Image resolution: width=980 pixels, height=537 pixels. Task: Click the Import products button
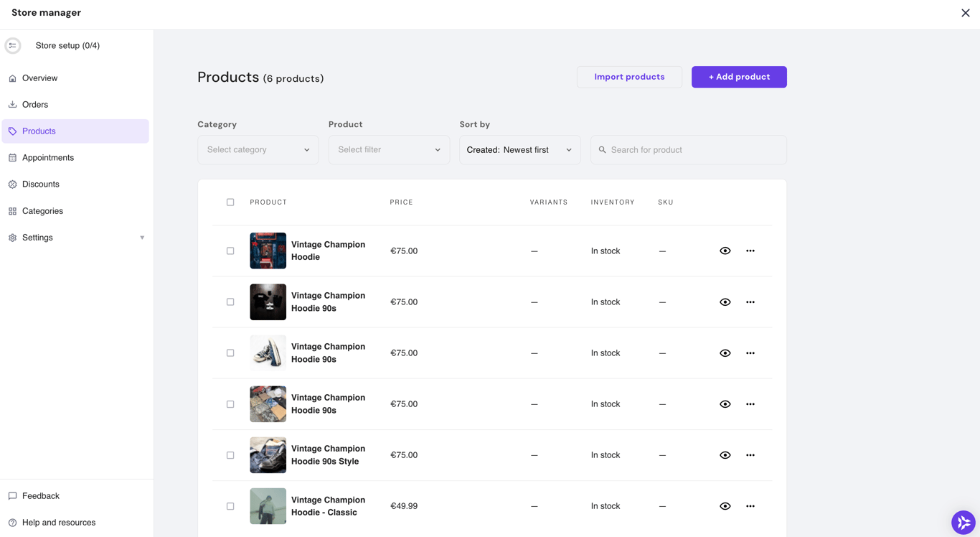(629, 77)
